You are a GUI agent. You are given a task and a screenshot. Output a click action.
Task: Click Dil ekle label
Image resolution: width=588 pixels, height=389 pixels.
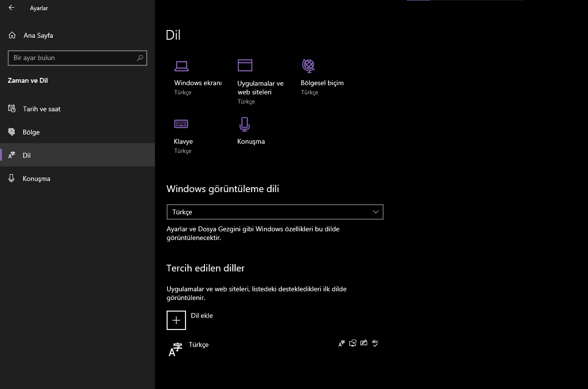tap(201, 315)
